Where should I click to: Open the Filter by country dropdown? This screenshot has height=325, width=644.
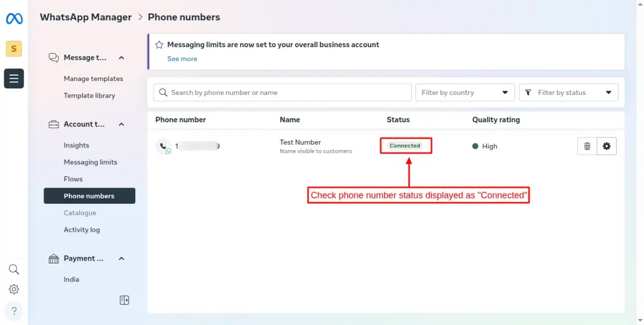tap(465, 93)
